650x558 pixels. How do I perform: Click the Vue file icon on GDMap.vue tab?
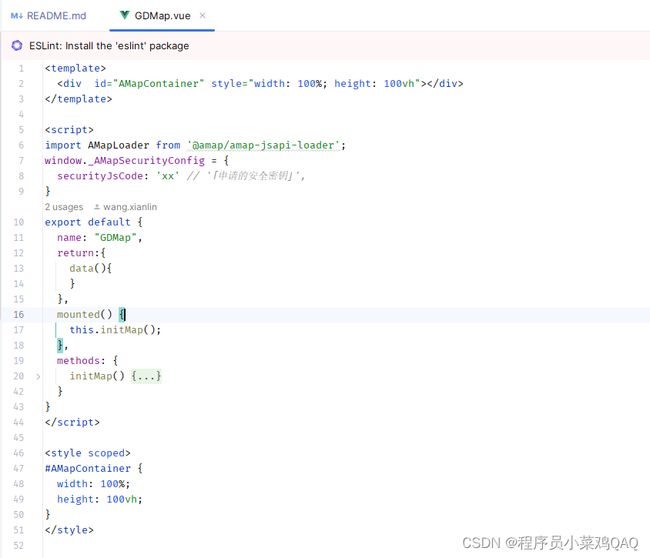point(124,15)
